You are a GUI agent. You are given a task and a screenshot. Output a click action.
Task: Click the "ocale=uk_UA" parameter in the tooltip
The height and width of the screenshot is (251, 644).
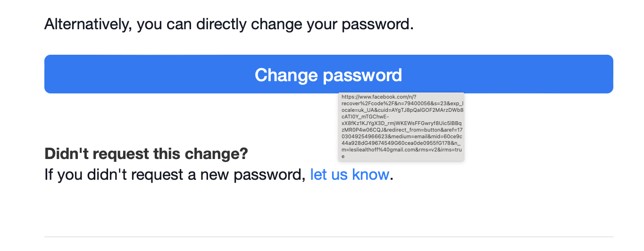(x=358, y=109)
